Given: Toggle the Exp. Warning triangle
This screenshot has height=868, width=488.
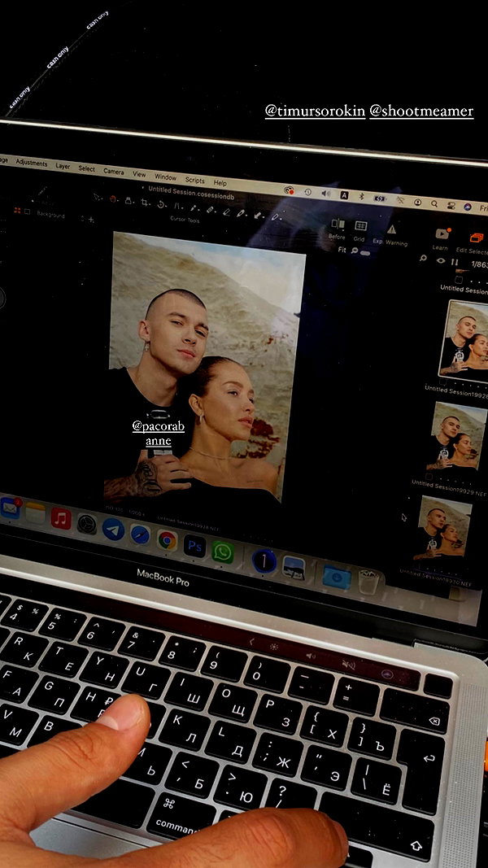Looking at the screenshot, I should click(391, 229).
